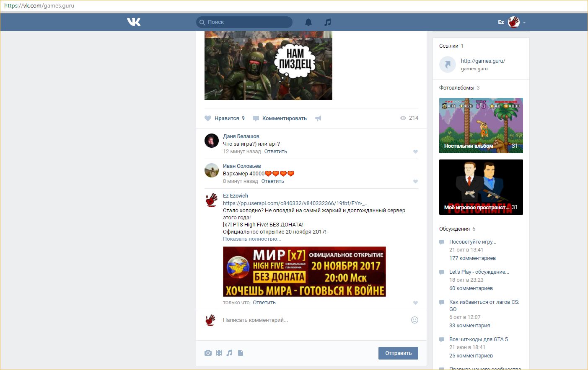Open the НАМ speech bubble post image
This screenshot has width=588, height=370.
(x=268, y=65)
